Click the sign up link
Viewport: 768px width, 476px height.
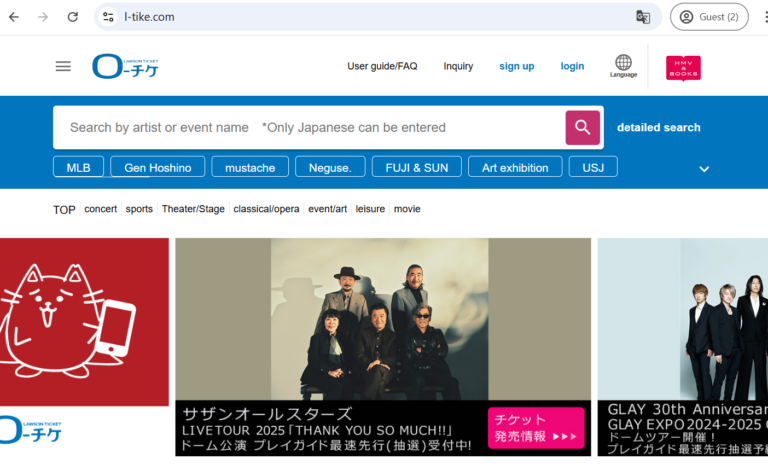[x=516, y=66]
